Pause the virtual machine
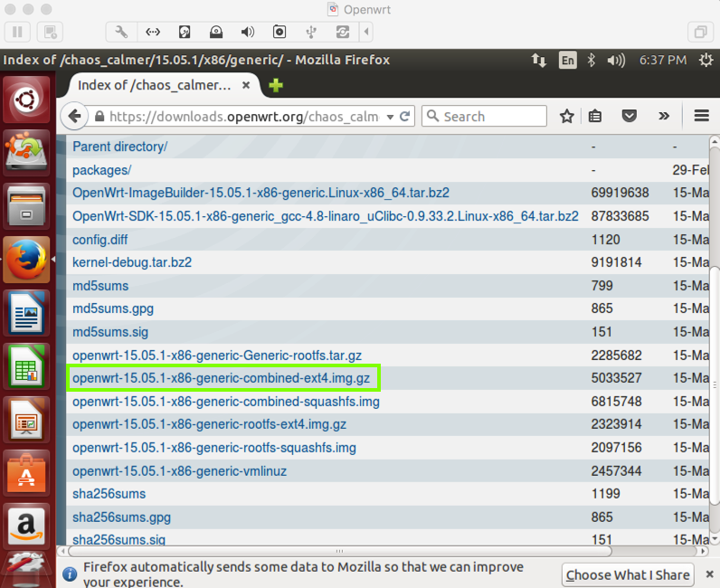 point(17,33)
